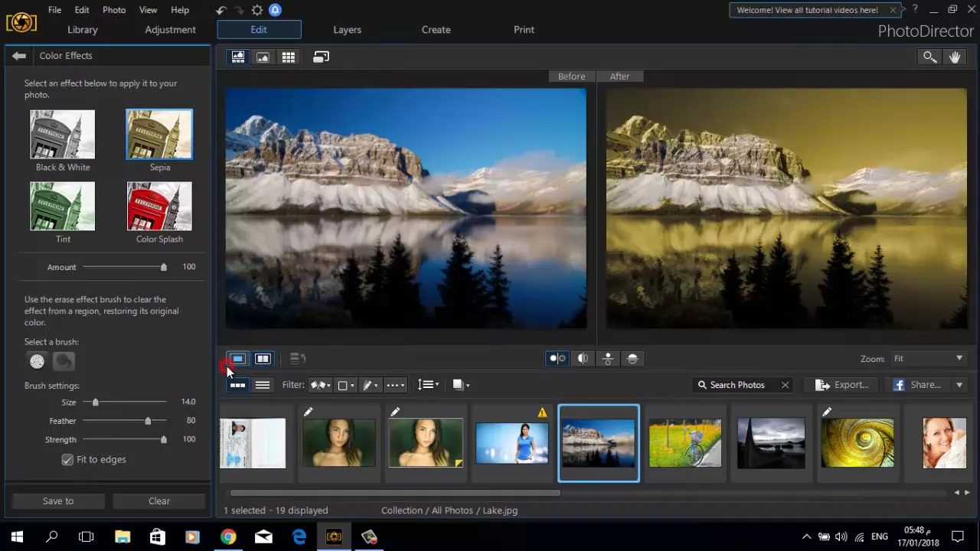The image size is (980, 551).
Task: Open Google Chrome from the taskbar
Action: [228, 536]
